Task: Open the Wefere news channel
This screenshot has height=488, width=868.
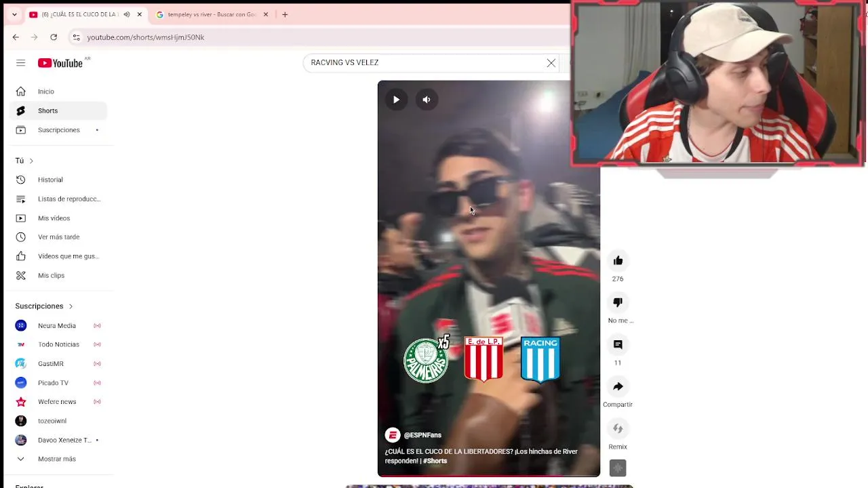Action: 59,402
